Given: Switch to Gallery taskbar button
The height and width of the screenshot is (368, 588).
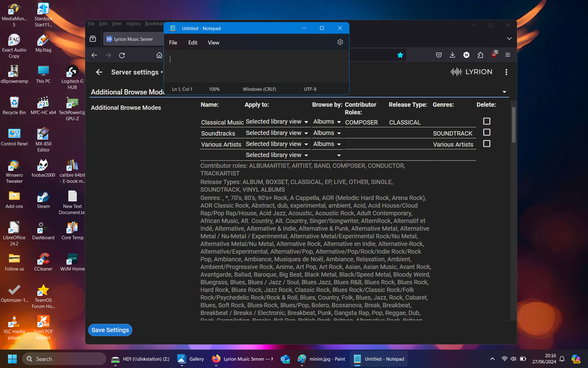Looking at the screenshot, I should pos(190,359).
